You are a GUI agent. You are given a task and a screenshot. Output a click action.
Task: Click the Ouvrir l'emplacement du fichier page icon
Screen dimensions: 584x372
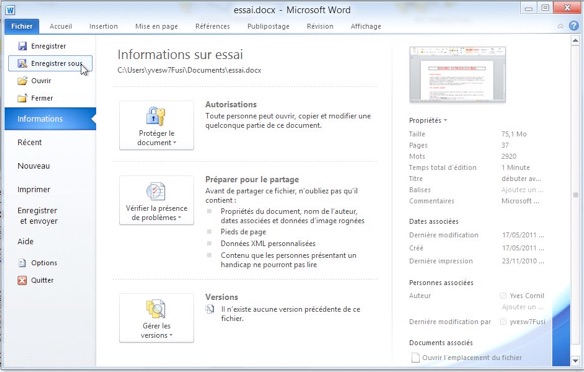(415, 357)
